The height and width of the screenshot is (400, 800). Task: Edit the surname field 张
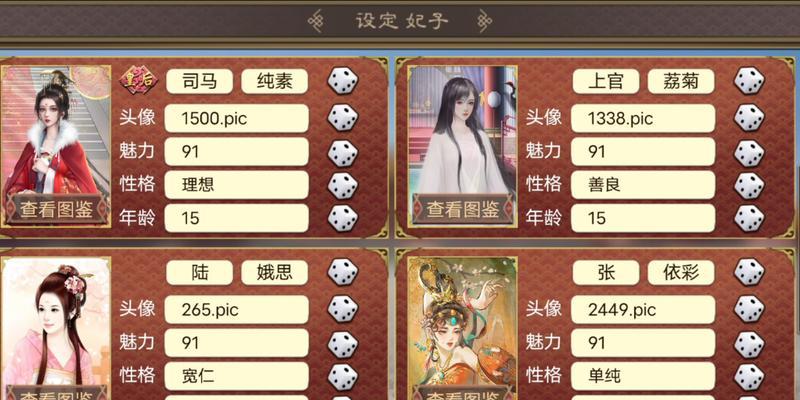pos(606,272)
